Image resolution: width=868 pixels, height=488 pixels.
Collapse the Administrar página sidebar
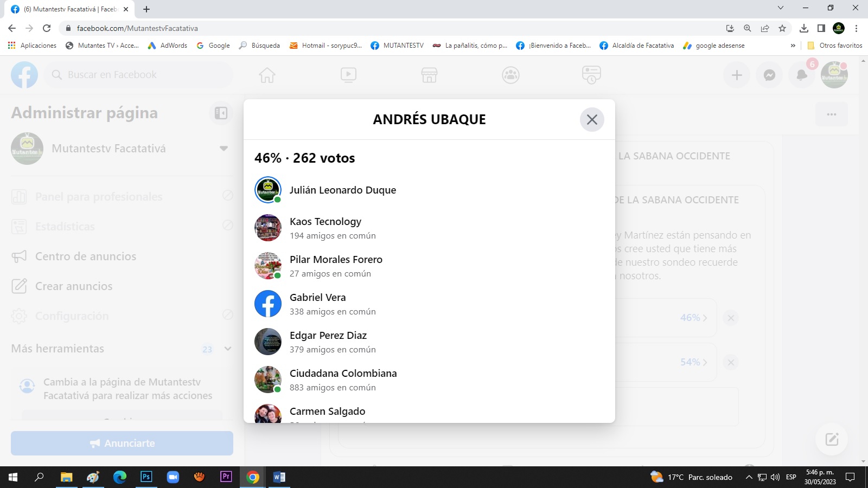coord(221,113)
